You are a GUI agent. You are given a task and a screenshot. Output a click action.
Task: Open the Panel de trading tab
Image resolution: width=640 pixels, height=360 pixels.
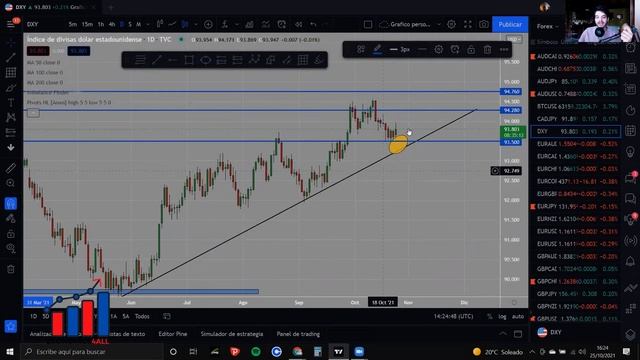pos(298,334)
